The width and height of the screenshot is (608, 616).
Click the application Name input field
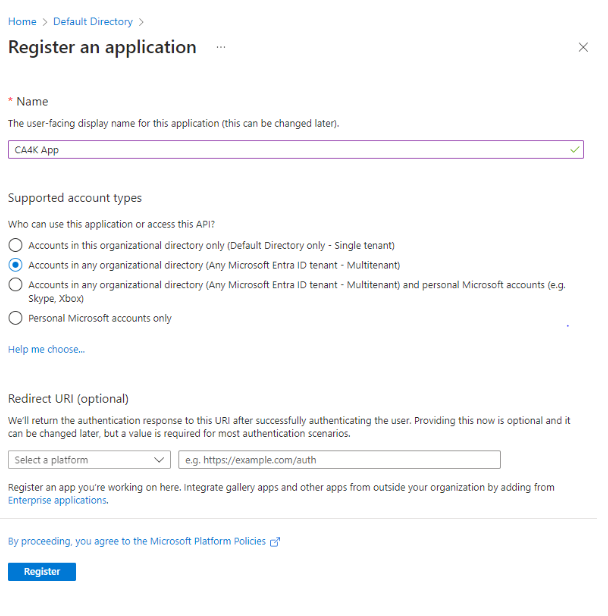click(x=296, y=150)
